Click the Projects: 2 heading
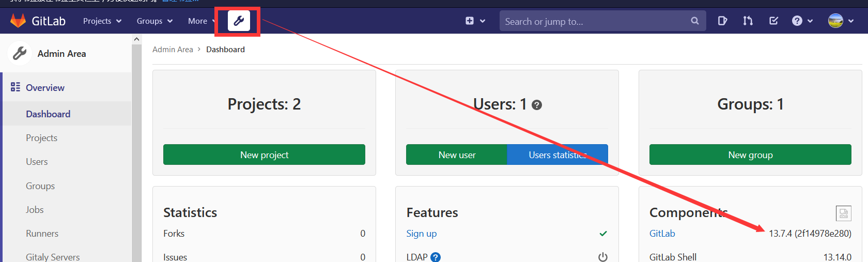The image size is (868, 262). 264,104
